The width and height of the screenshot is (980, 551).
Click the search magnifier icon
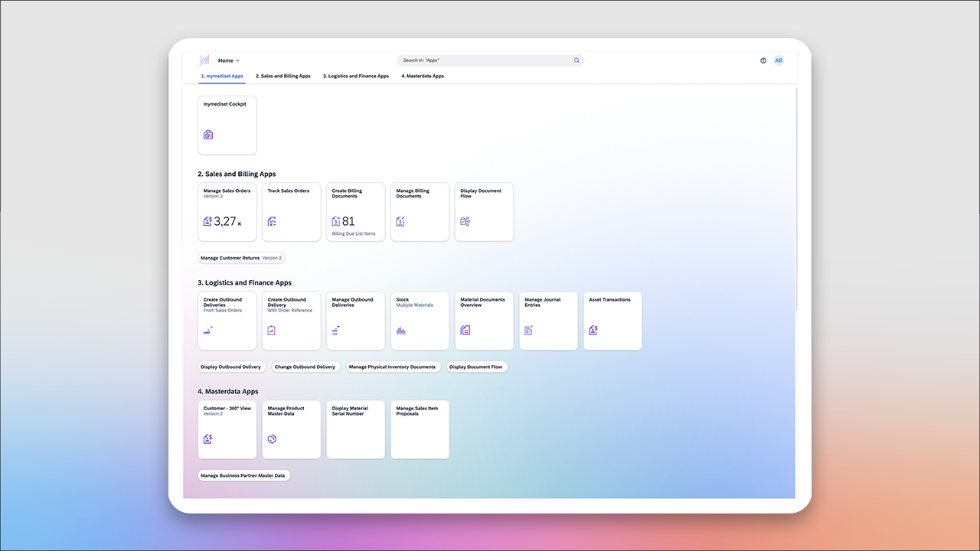coord(577,60)
